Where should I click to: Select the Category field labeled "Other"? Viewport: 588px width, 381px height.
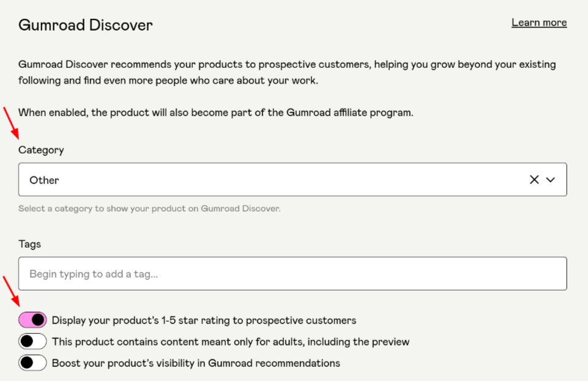(245, 179)
